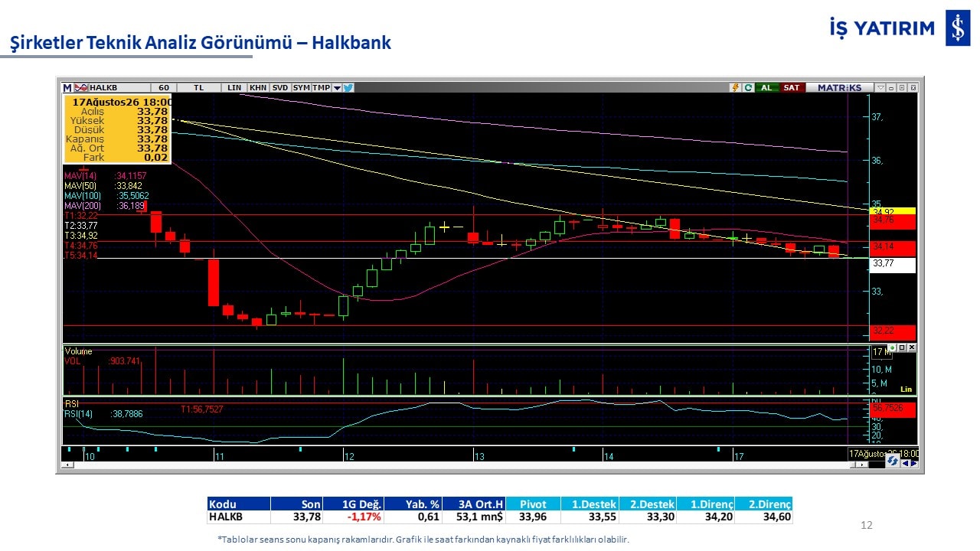Toggle the LIN scale button
The height and width of the screenshot is (551, 980).
(234, 87)
